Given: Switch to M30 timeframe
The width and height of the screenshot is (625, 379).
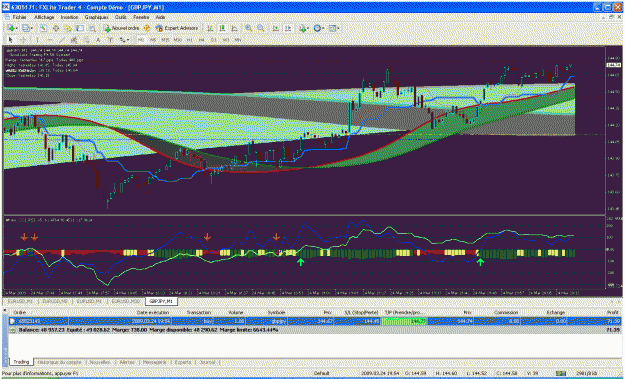Looking at the screenshot, I should point(177,39).
